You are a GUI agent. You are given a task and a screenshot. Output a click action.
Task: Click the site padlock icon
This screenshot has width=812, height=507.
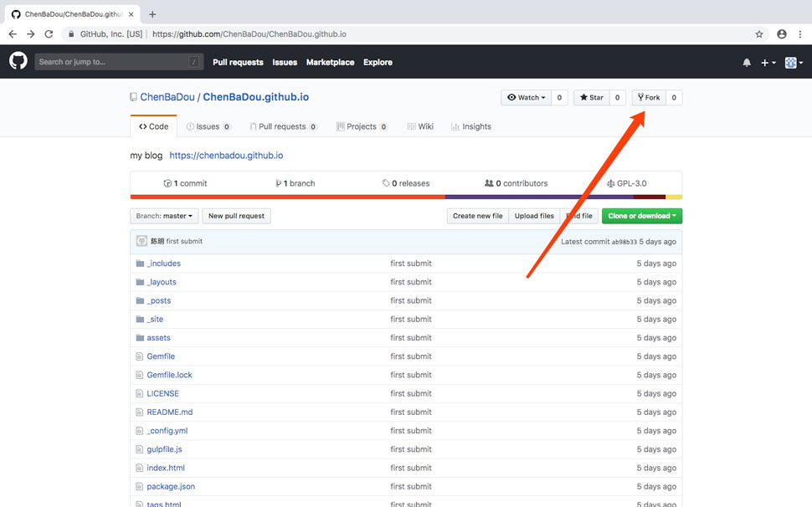tap(71, 34)
